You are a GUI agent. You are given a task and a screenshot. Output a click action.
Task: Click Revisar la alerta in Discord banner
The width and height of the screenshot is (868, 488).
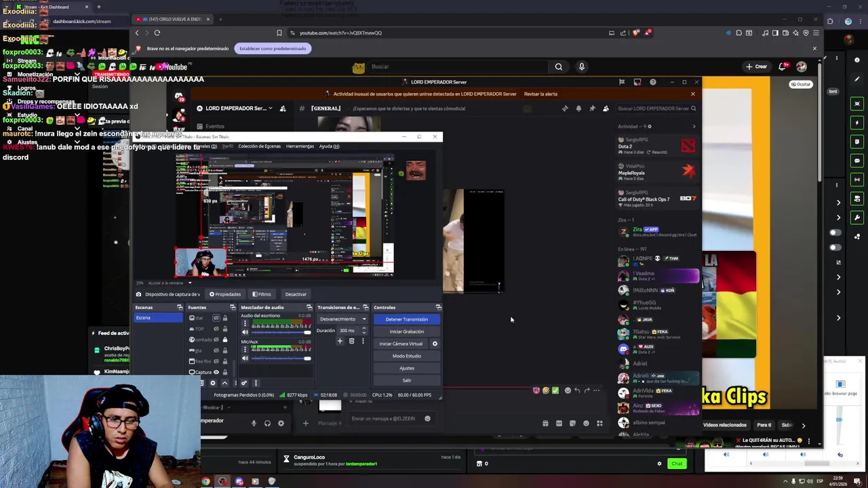pos(540,94)
